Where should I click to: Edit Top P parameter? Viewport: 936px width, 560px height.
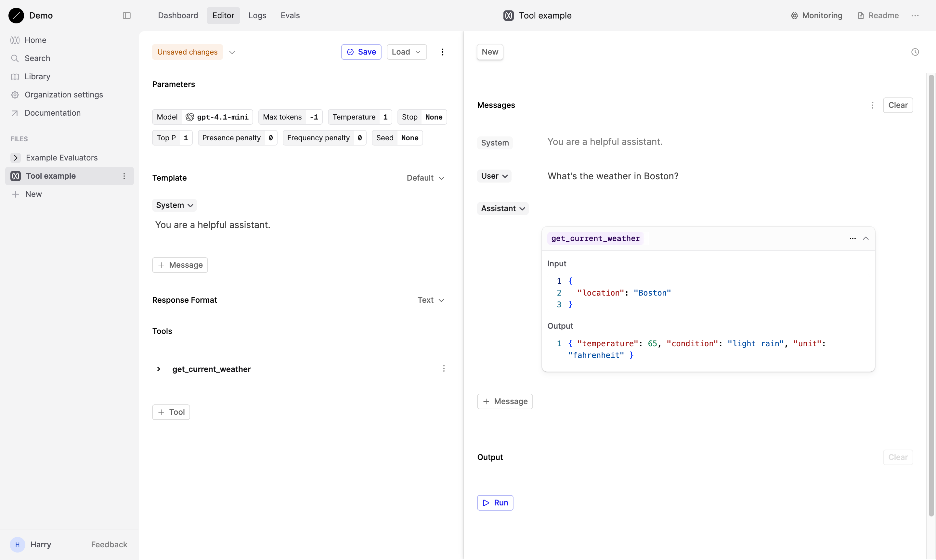point(172,138)
